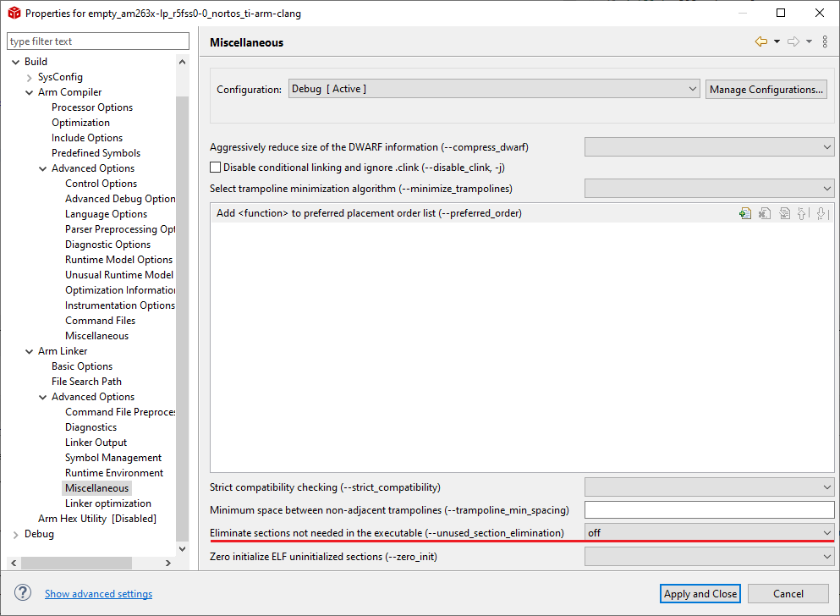Enable Disable conditional linking checkbox
This screenshot has width=840, height=616.
click(215, 168)
